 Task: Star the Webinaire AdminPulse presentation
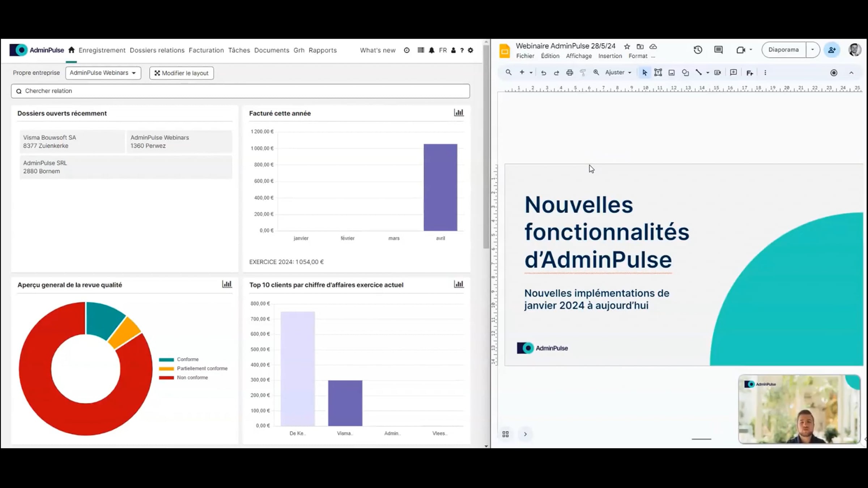[x=627, y=46]
